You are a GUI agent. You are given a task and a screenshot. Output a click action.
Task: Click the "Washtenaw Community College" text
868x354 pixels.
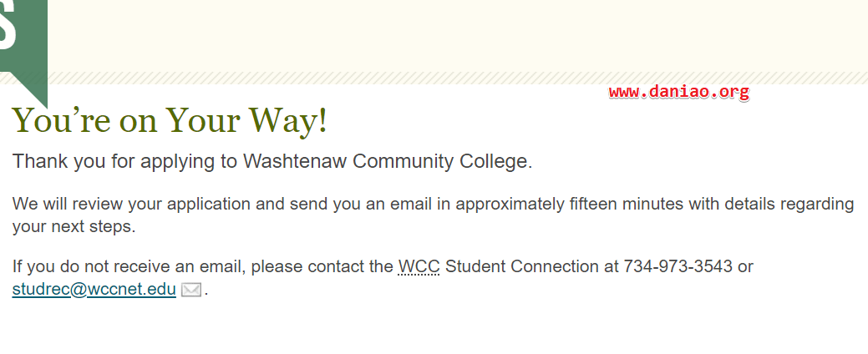coord(385,161)
